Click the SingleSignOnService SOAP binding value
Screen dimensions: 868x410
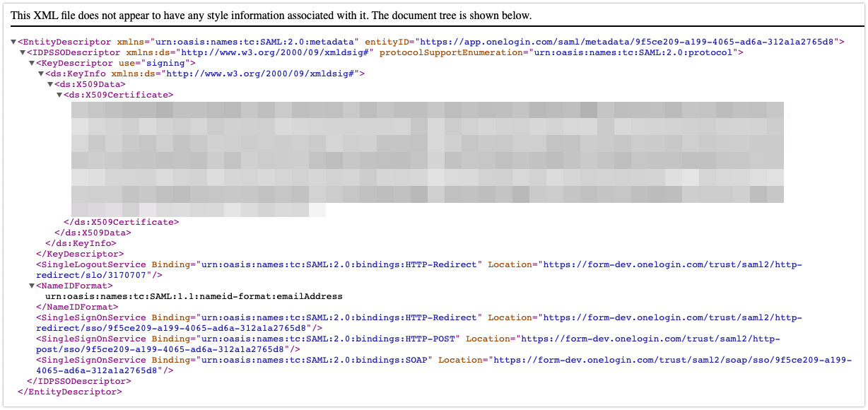315,360
